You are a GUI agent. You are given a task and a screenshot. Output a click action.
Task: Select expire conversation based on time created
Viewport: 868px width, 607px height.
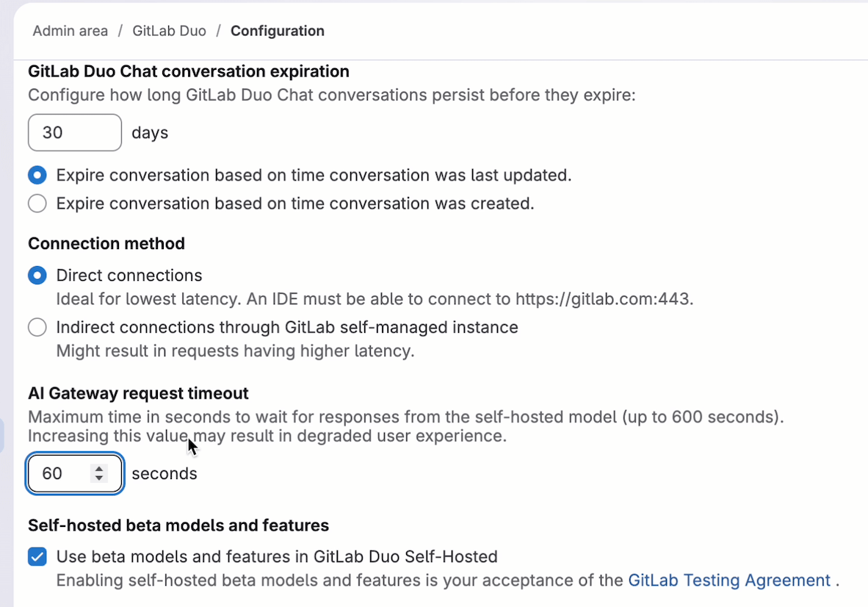coord(37,204)
